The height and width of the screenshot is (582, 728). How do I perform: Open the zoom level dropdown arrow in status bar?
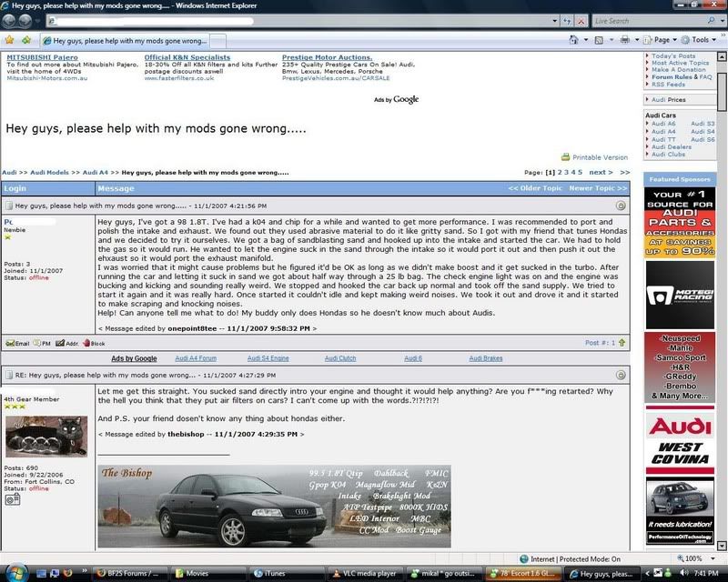[x=713, y=558]
